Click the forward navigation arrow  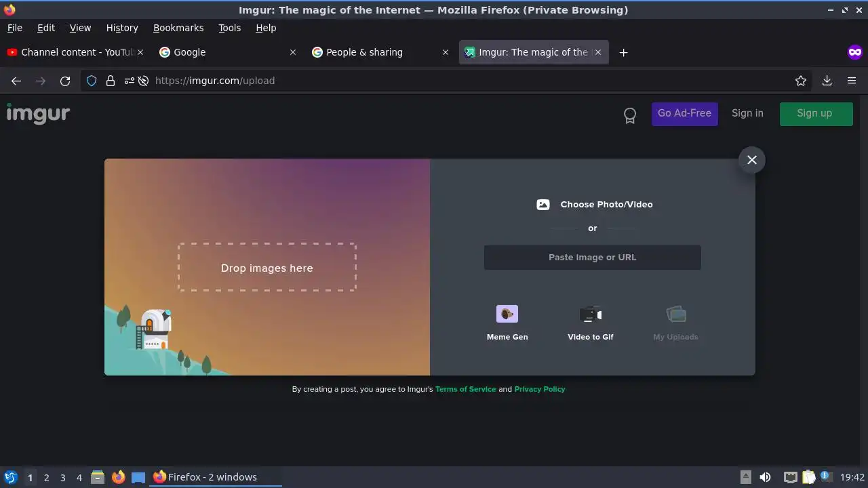click(41, 81)
